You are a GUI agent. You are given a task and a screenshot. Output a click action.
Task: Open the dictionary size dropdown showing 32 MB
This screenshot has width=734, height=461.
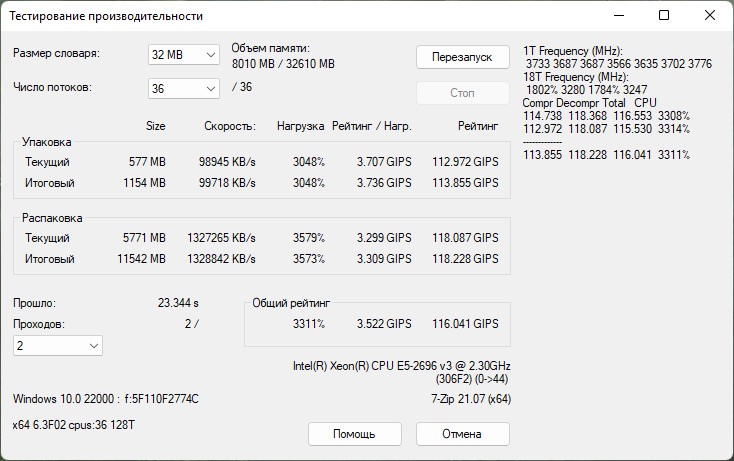[x=183, y=54]
